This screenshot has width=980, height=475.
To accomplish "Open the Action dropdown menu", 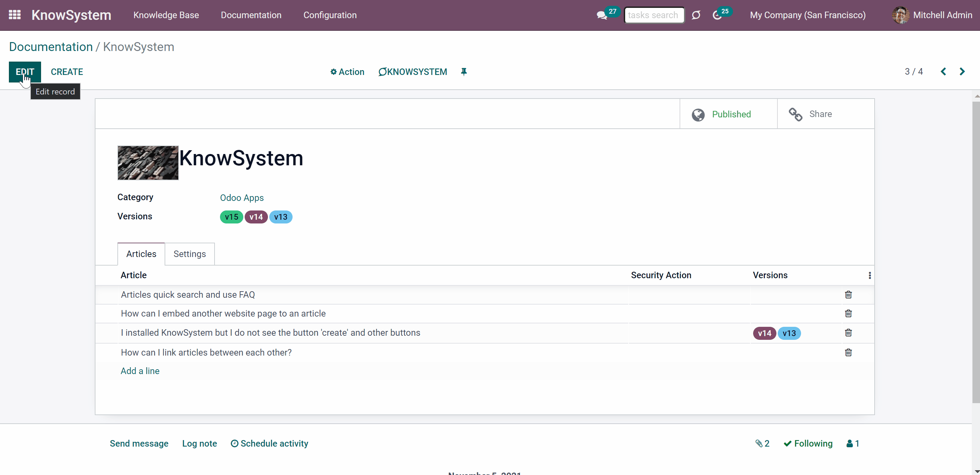I will click(x=347, y=72).
